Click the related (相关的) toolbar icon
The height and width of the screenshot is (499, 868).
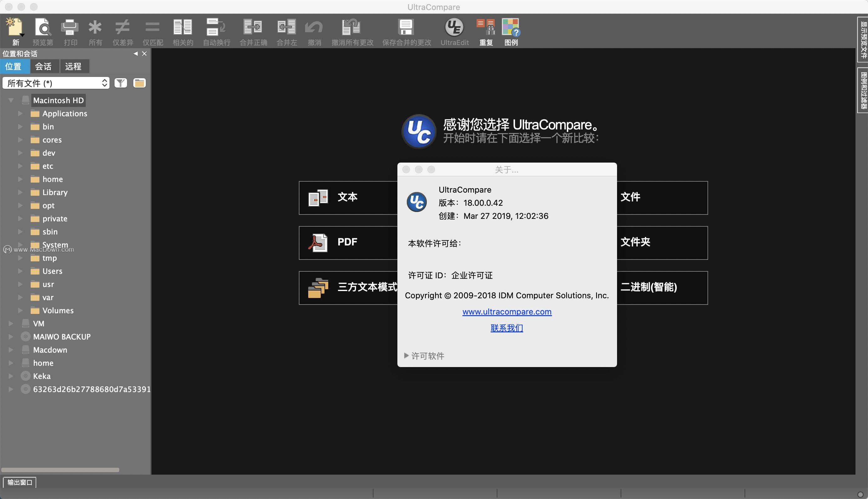click(182, 28)
